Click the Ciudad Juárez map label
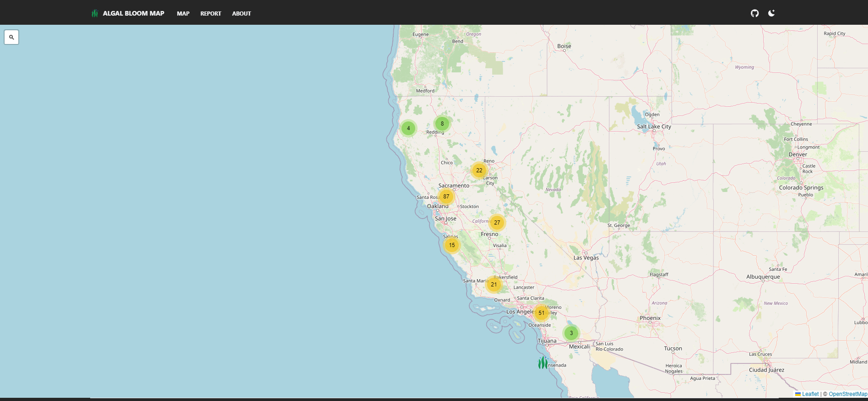868x401 pixels. coord(766,370)
